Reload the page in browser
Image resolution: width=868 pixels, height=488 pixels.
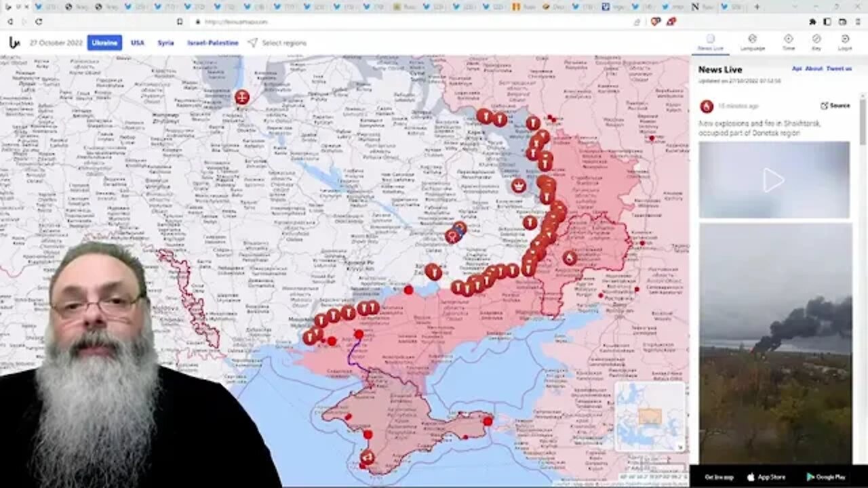click(39, 22)
